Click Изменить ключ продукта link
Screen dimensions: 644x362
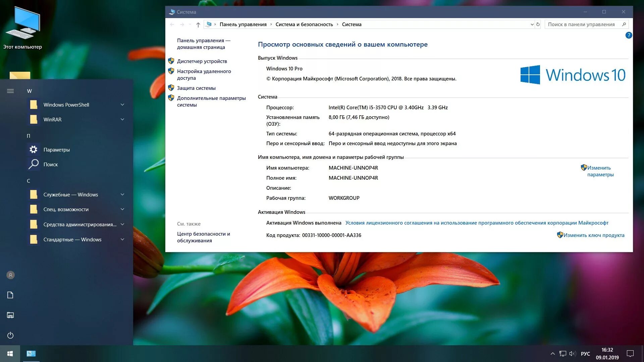coord(594,235)
